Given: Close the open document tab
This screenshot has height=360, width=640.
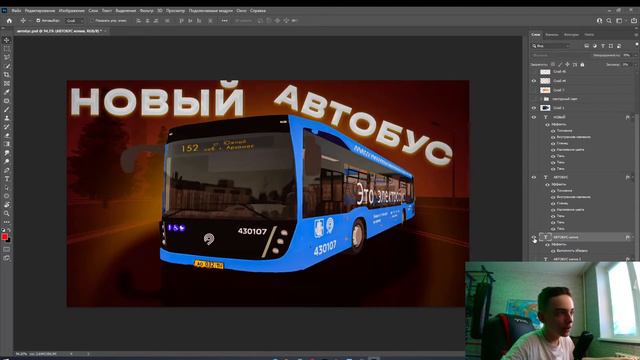Looking at the screenshot, I should pos(105,31).
